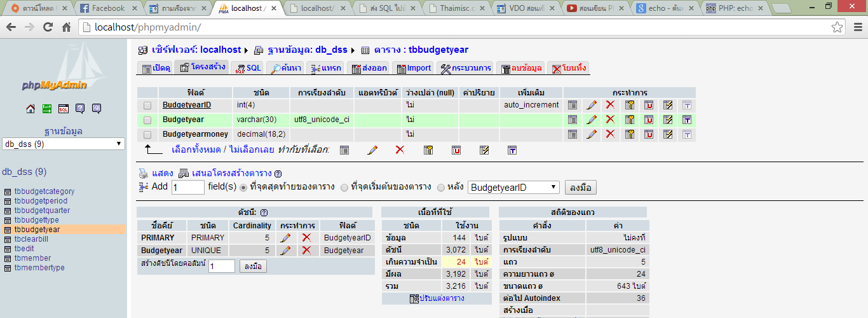The image size is (868, 318).
Task: Click the เลือกทั้งหมด (check all) link
Action: [x=195, y=150]
